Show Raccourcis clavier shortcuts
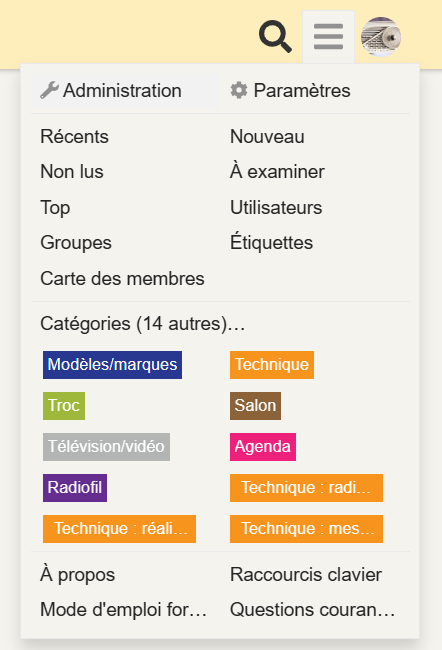 point(306,575)
